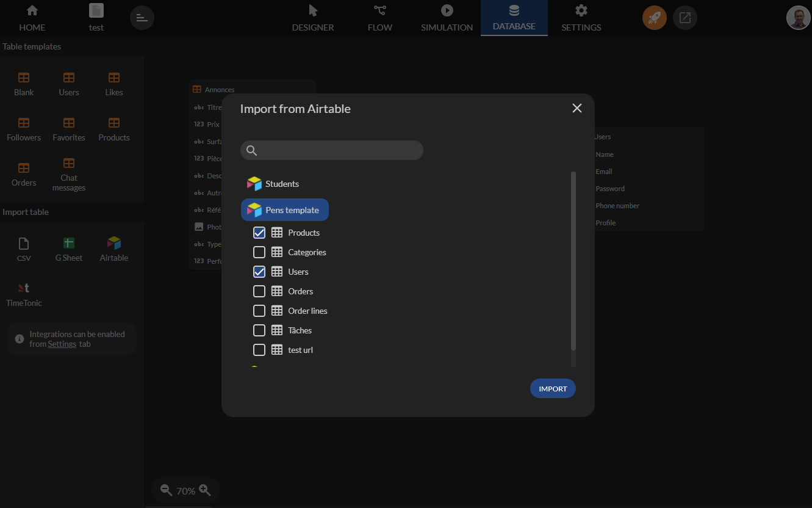The height and width of the screenshot is (508, 812).
Task: Select the Likes table template
Action: click(114, 84)
